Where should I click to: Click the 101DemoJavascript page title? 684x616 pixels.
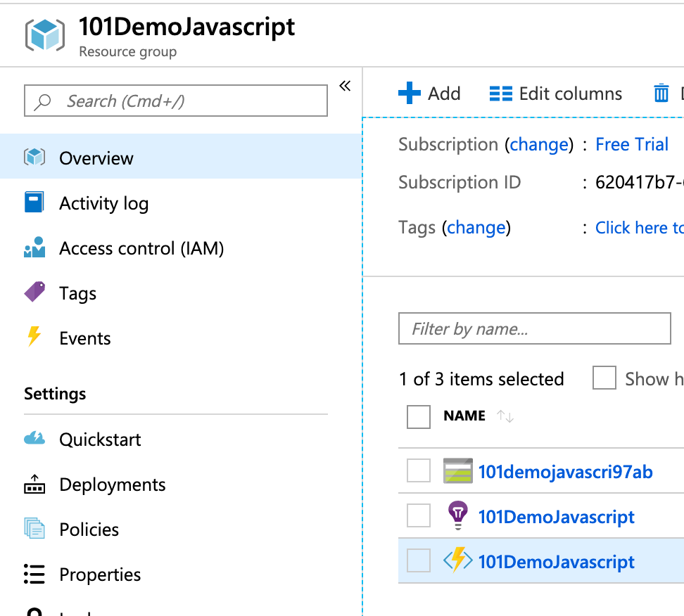tap(186, 27)
